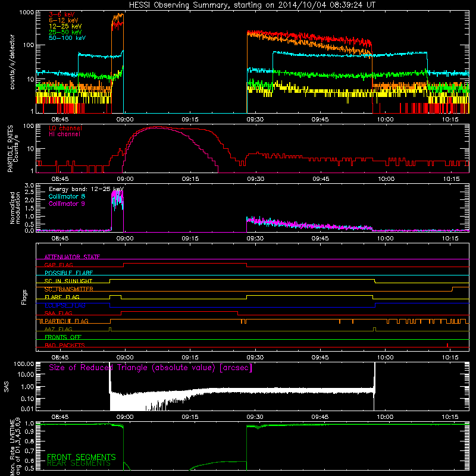Click the "Energy band: 12-25 keV" label
Viewport: 476px width, 476px height.
(x=86, y=189)
